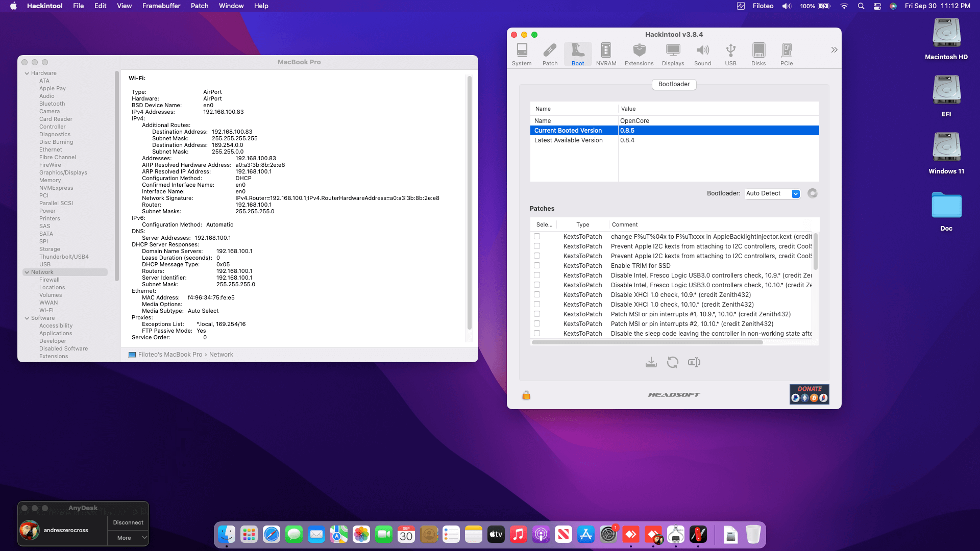Click the bootloader refresh circle button
This screenshot has height=551, width=980.
coord(813,193)
